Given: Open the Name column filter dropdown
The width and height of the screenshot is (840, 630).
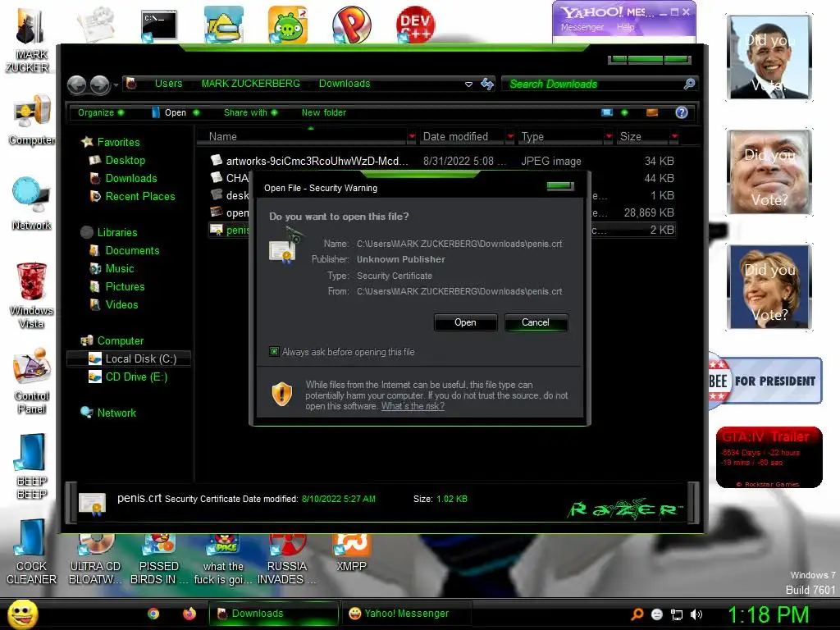Looking at the screenshot, I should pos(412,137).
